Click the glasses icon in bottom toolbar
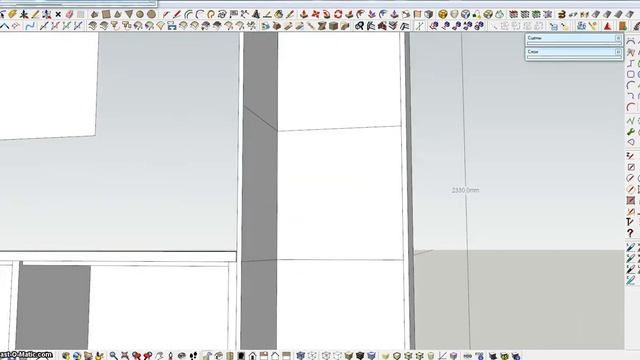This screenshot has height=360, width=640. pyautogui.click(x=468, y=356)
